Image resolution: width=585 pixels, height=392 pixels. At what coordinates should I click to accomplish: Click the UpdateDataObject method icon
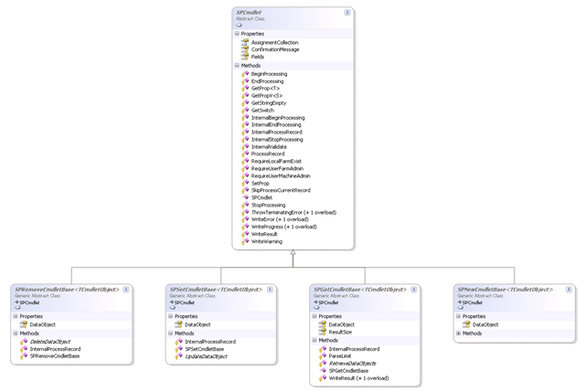[x=179, y=356]
